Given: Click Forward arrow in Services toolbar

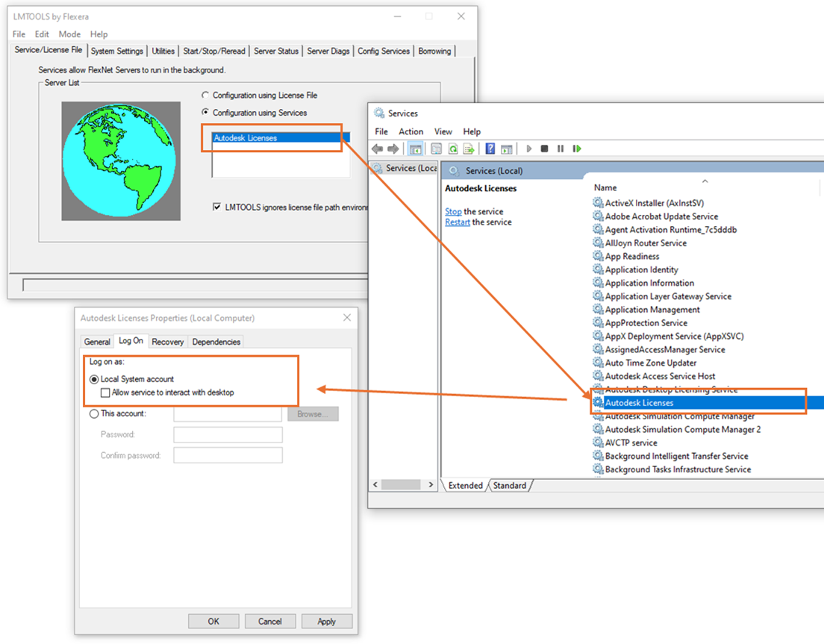Looking at the screenshot, I should [393, 149].
